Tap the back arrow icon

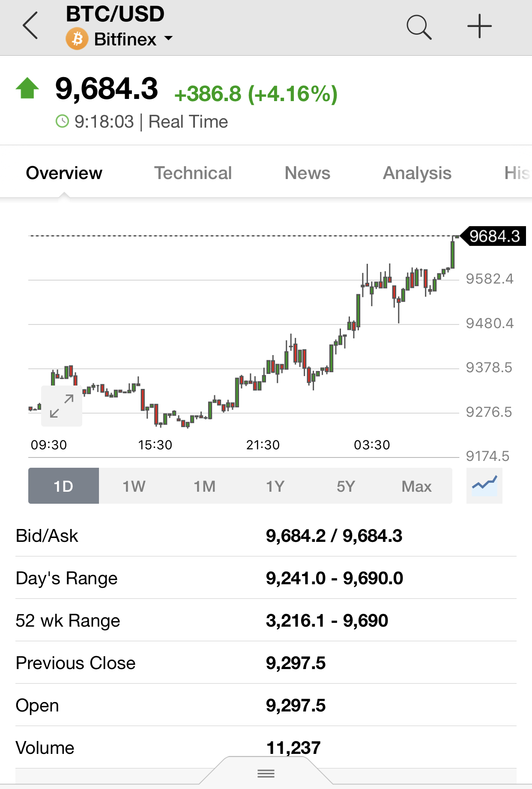coord(31,26)
